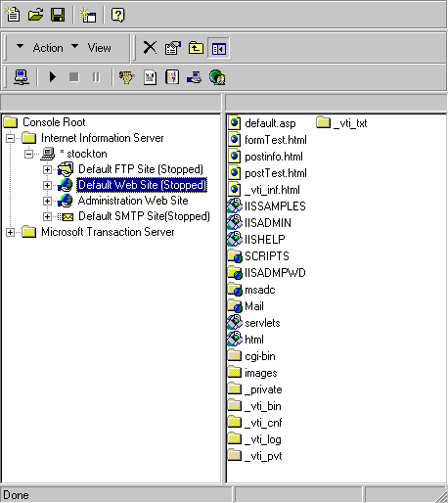Select _vti_inf.html file
Image resolution: width=448 pixels, height=503 pixels.
pos(272,190)
